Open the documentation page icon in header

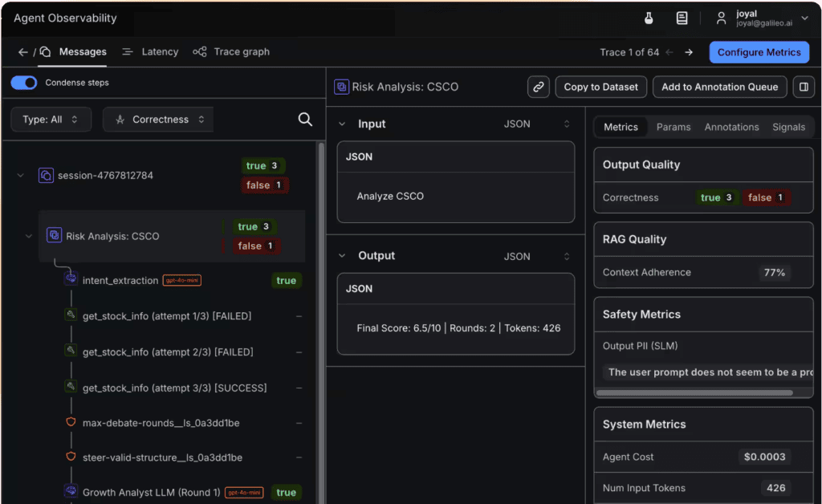[682, 18]
